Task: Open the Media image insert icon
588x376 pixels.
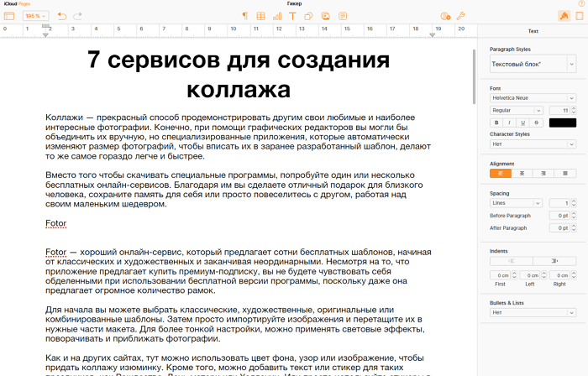Action: click(x=323, y=16)
